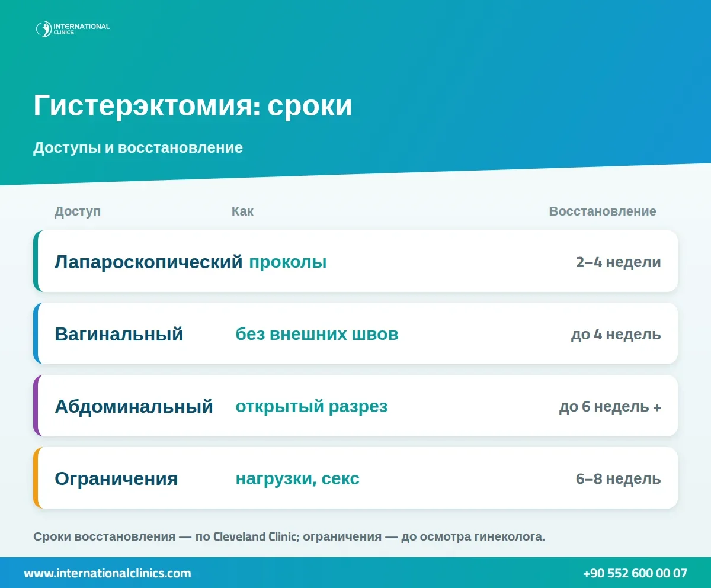
Task: Click the heading 'Гистерэктомия: сроки'
Action: 193,106
